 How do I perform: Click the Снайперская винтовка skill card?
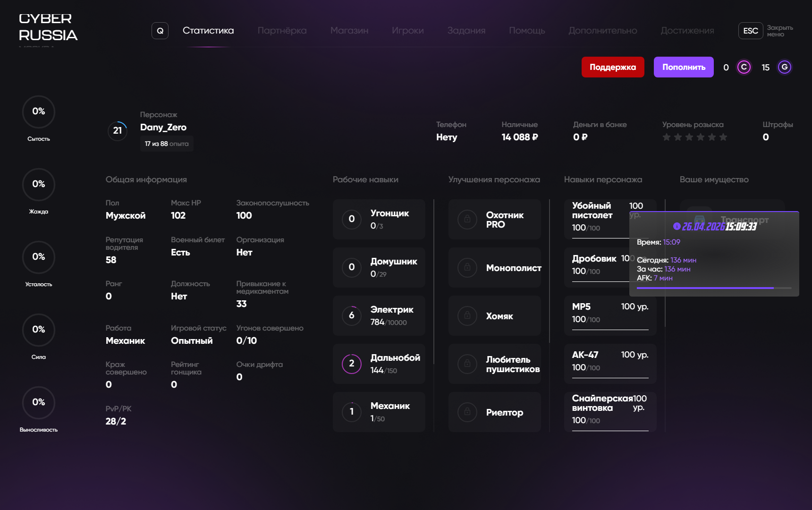coord(610,412)
